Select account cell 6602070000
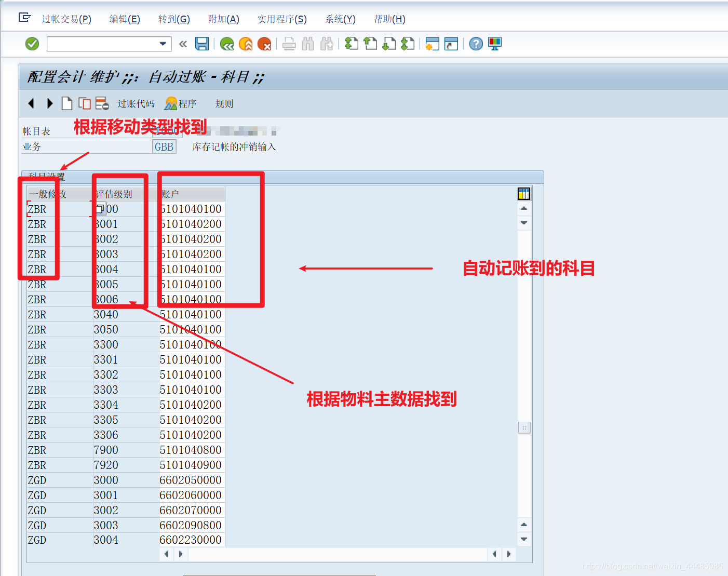 pyautogui.click(x=191, y=511)
